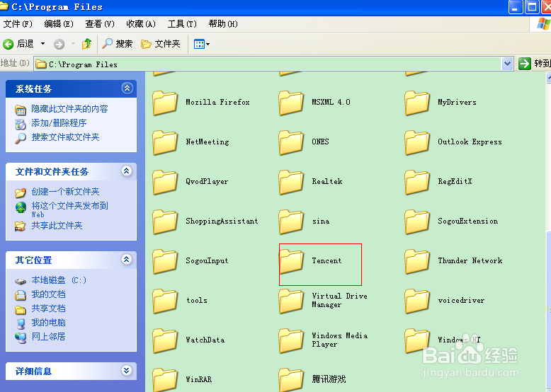Viewport: 551px width, 392px height.
Task: Open the Search (搜索) toolbar button
Action: click(x=118, y=44)
